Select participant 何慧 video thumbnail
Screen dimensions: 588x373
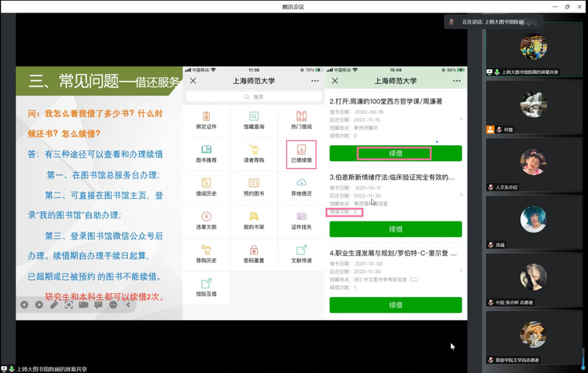pos(534,105)
